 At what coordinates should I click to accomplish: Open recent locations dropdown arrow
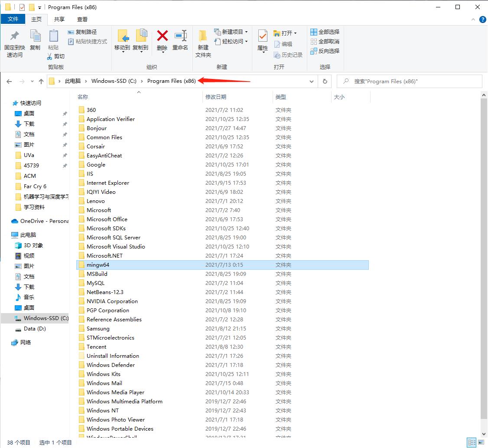[x=32, y=81]
